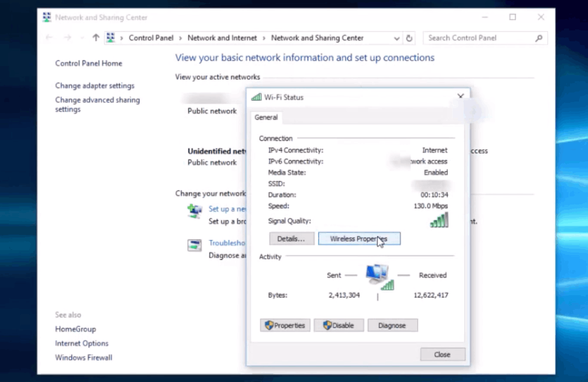This screenshot has width=588, height=382.
Task: Click the Properties button
Action: (285, 326)
